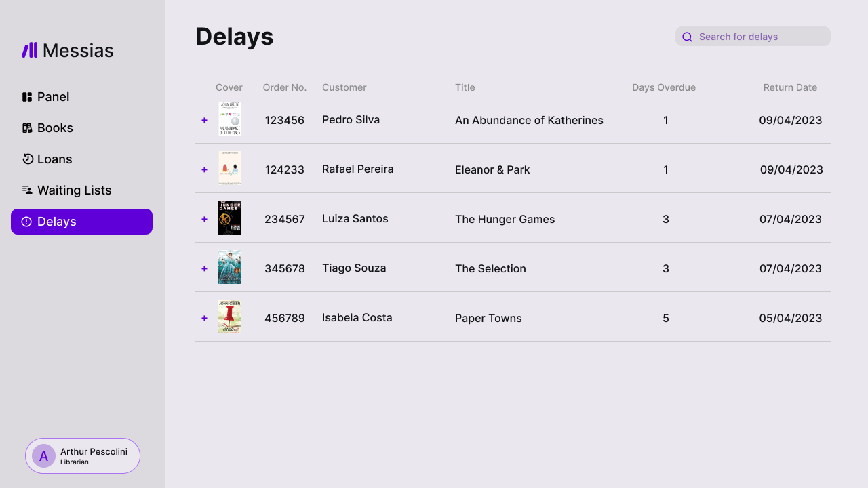Click the Loans clock icon
Screen dimensions: 868x488
click(x=27, y=159)
